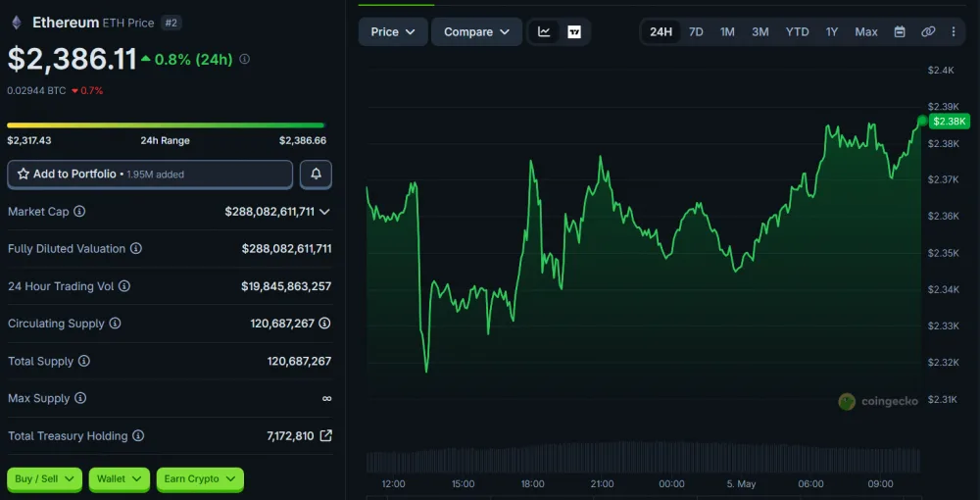980x500 pixels.
Task: Open the 24h price change info icon
Action: pos(245,59)
